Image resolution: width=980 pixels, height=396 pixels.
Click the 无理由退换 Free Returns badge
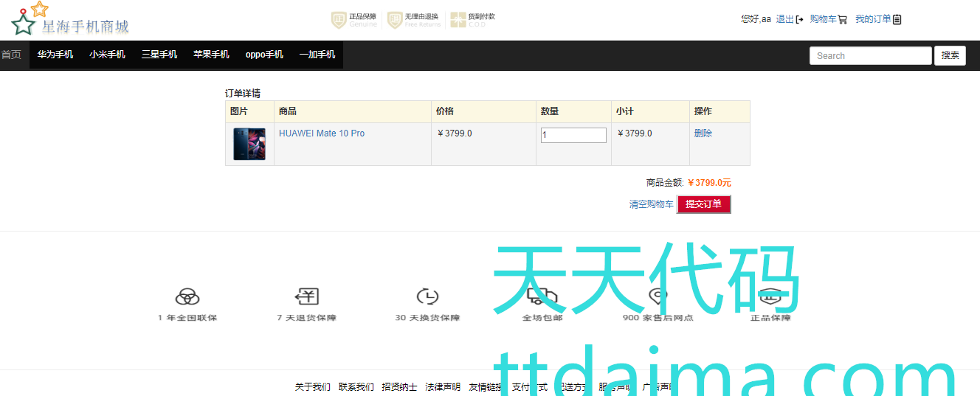coord(395,20)
